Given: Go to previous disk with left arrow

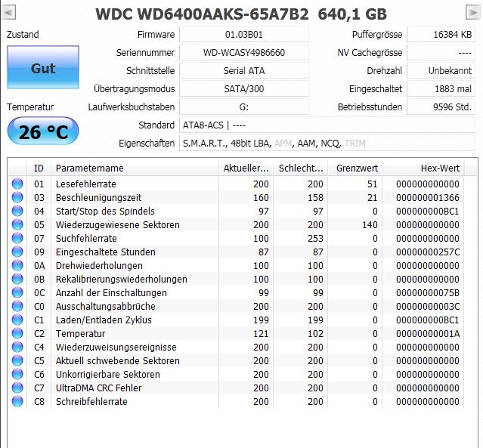Looking at the screenshot, I should pyautogui.click(x=8, y=13).
